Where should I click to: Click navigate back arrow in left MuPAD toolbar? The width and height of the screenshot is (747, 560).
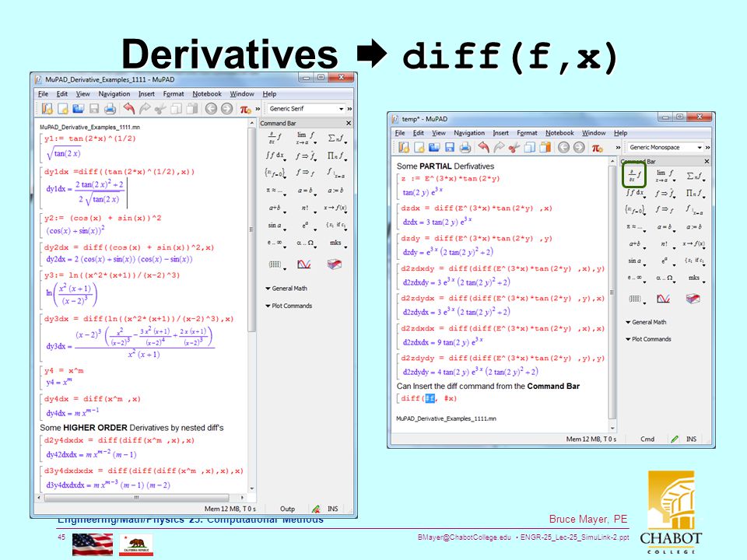[211, 109]
